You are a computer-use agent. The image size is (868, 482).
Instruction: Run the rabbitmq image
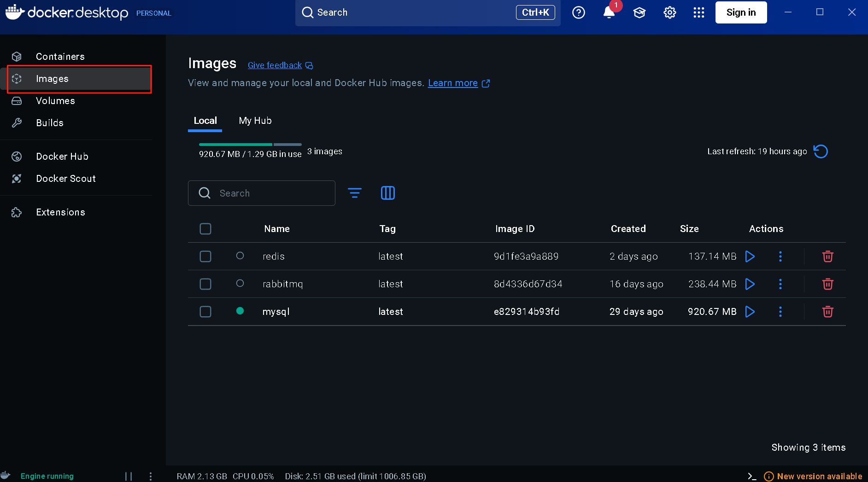750,284
